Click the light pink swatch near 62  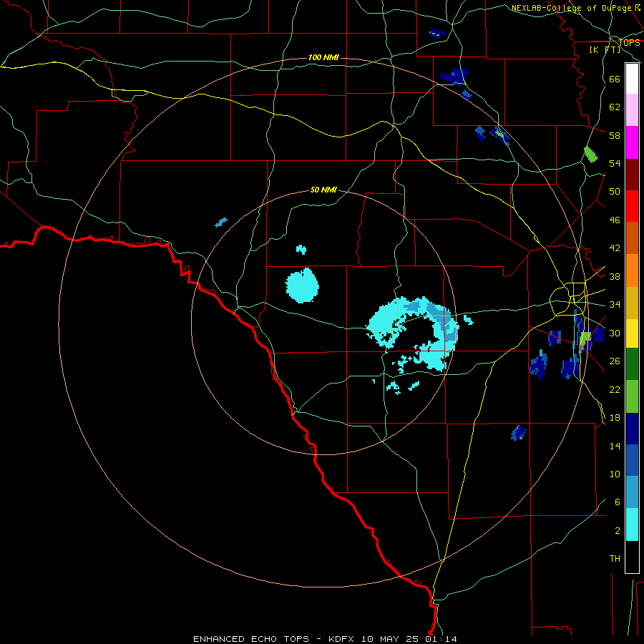(x=632, y=110)
